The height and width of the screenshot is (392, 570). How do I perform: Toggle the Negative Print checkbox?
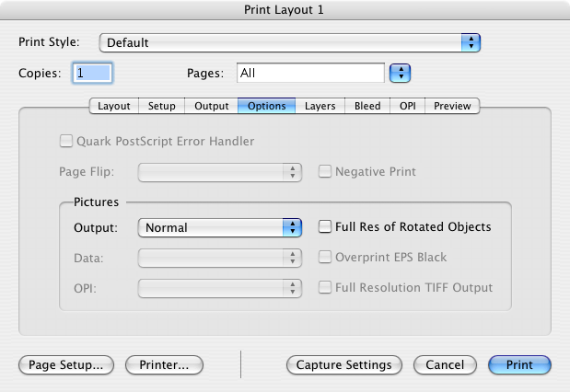click(x=325, y=171)
